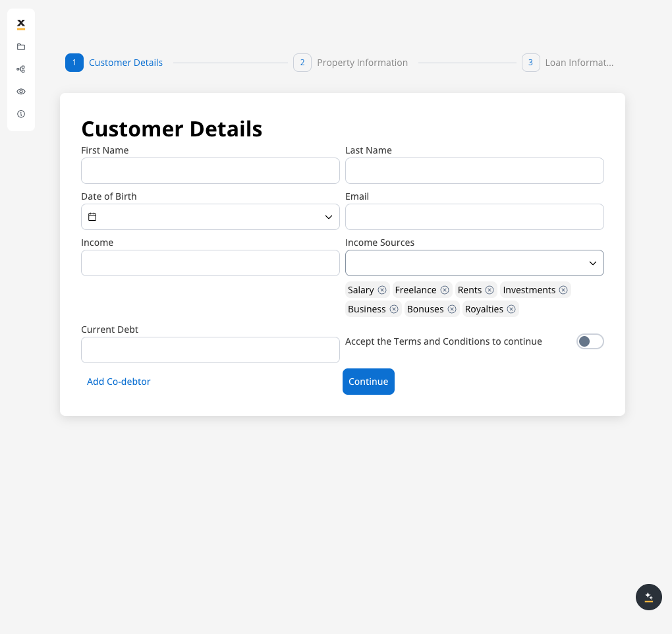This screenshot has width=672, height=634.
Task: Open the AI sparkle assistant button
Action: point(648,596)
